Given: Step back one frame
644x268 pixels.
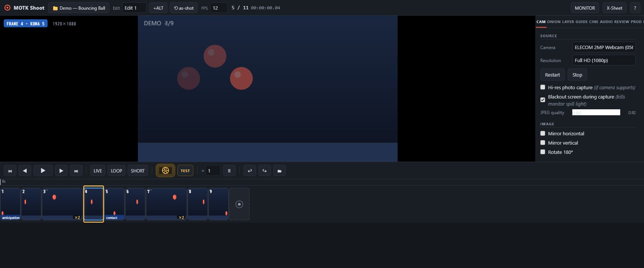Looking at the screenshot, I should (x=25, y=171).
